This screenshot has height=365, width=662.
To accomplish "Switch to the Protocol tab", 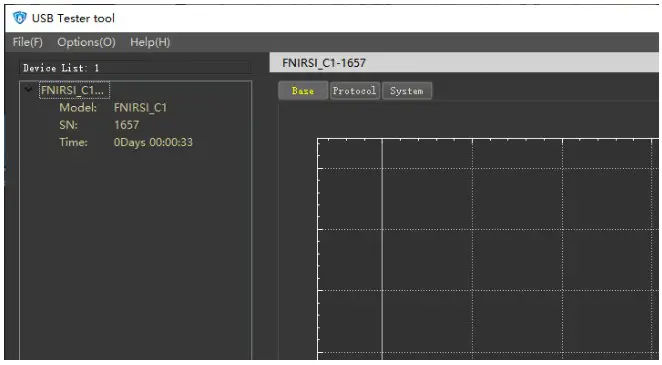I will click(x=354, y=91).
